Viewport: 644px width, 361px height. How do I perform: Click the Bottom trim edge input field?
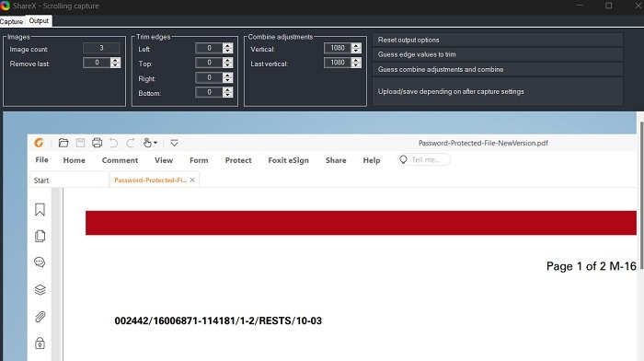(210, 92)
